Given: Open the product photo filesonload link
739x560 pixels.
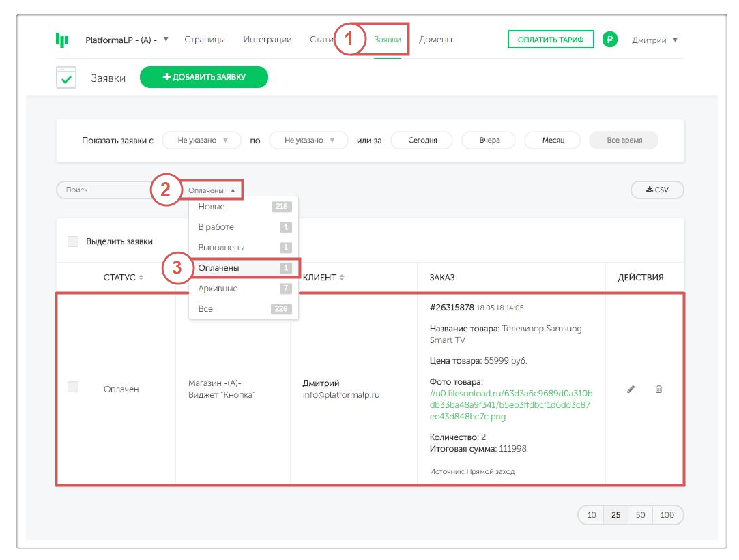Looking at the screenshot, I should click(510, 405).
